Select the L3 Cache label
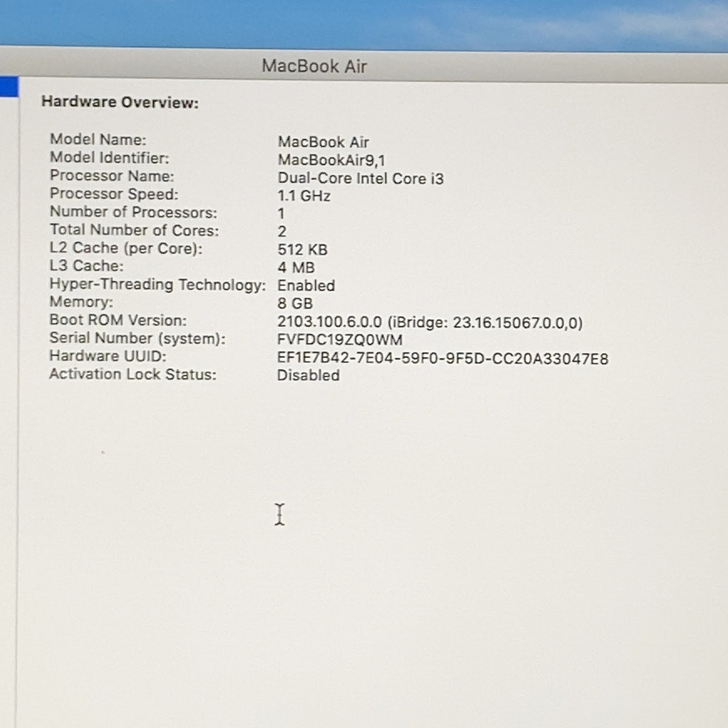Screen dimensions: 728x728 (86, 266)
